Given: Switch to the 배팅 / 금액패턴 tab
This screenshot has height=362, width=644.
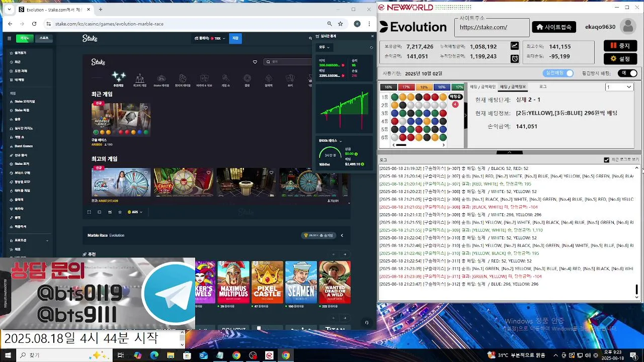Looking at the screenshot, I should [482, 87].
